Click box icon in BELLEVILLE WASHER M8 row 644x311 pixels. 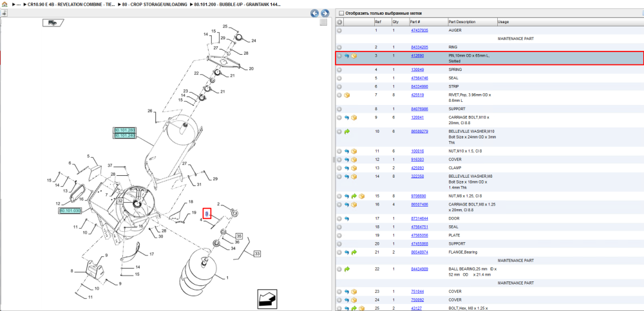[354, 176]
